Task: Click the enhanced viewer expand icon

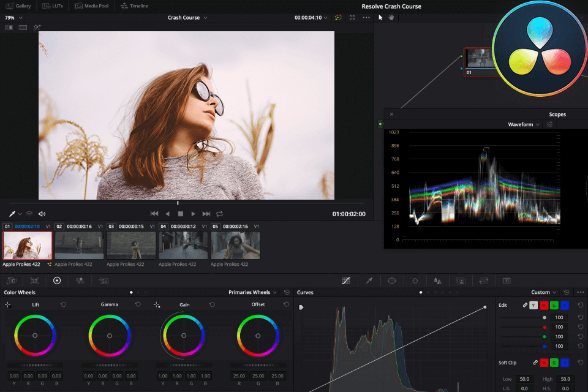Action: pyautogui.click(x=352, y=18)
